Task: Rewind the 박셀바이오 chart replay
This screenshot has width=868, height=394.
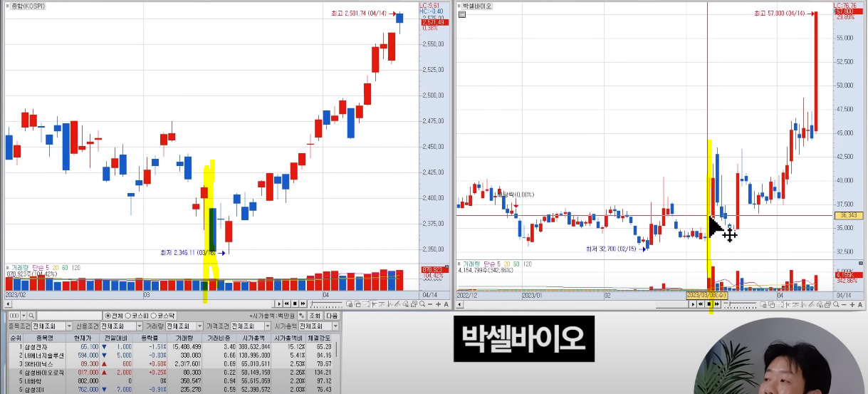Action: (701, 304)
